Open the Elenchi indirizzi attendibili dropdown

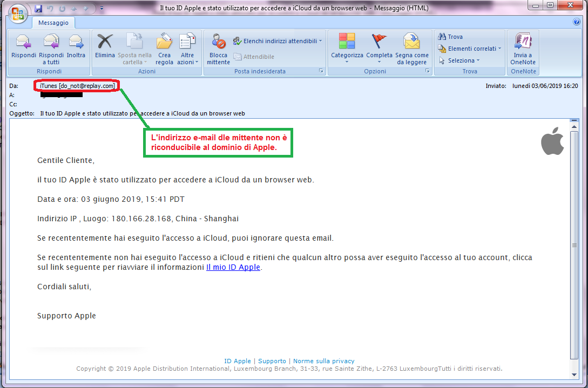[278, 41]
